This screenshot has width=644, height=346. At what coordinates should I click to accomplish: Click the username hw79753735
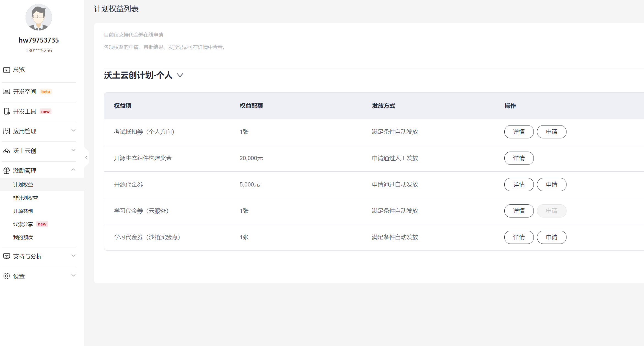click(x=39, y=40)
